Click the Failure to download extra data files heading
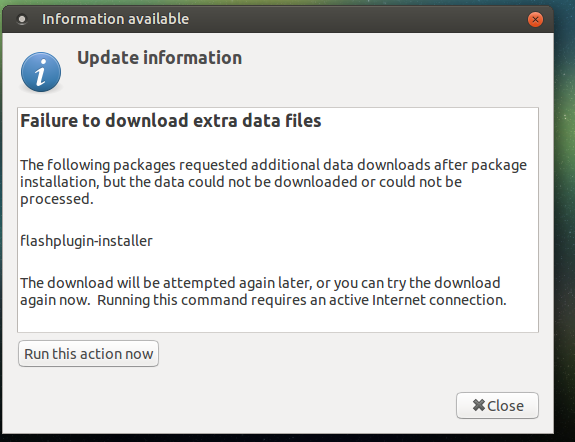Viewport: 575px width, 442px height. (171, 121)
